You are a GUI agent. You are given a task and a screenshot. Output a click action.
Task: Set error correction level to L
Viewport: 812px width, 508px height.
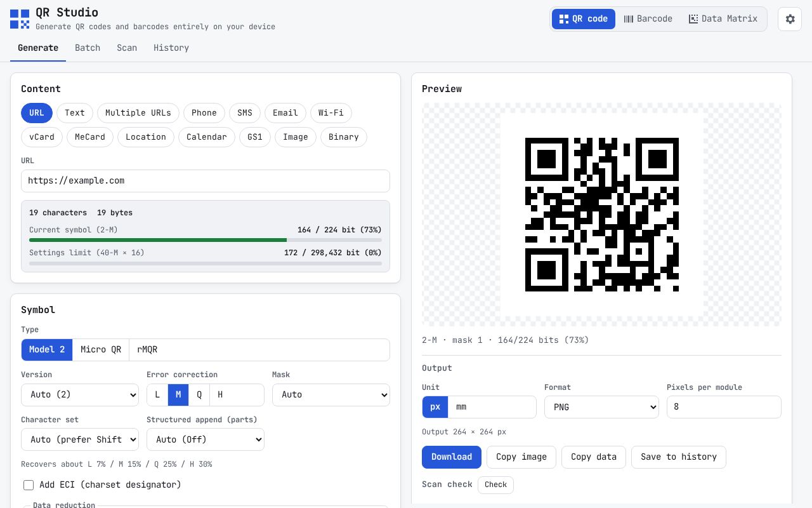[157, 395]
